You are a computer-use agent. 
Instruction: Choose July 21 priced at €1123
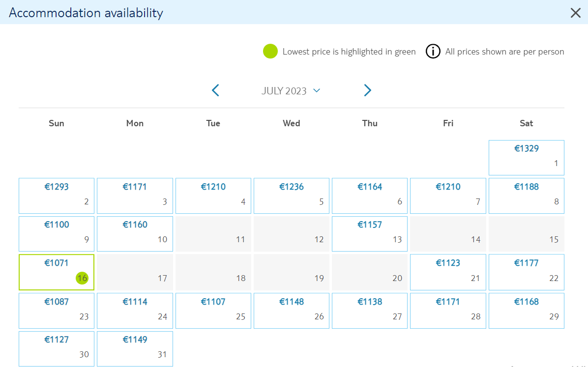point(448,272)
